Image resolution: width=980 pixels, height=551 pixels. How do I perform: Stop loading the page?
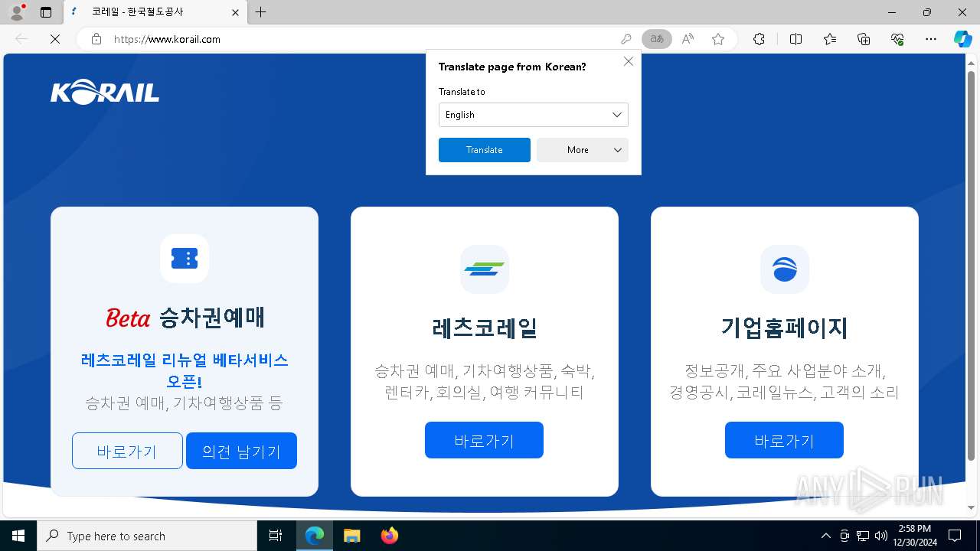tap(55, 39)
